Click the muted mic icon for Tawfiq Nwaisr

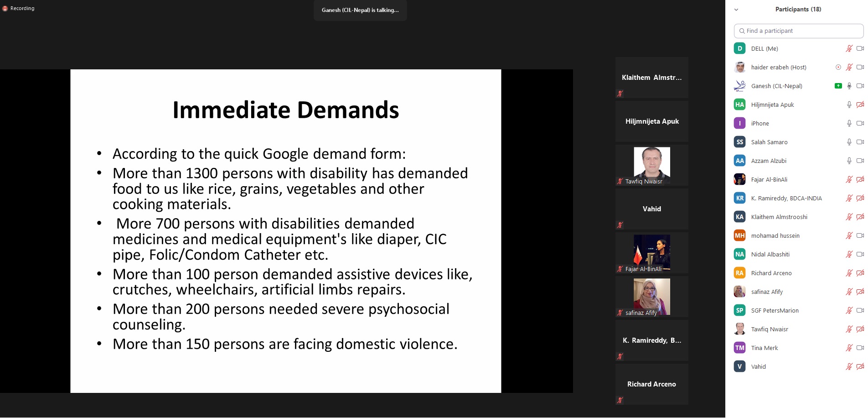[849, 329]
